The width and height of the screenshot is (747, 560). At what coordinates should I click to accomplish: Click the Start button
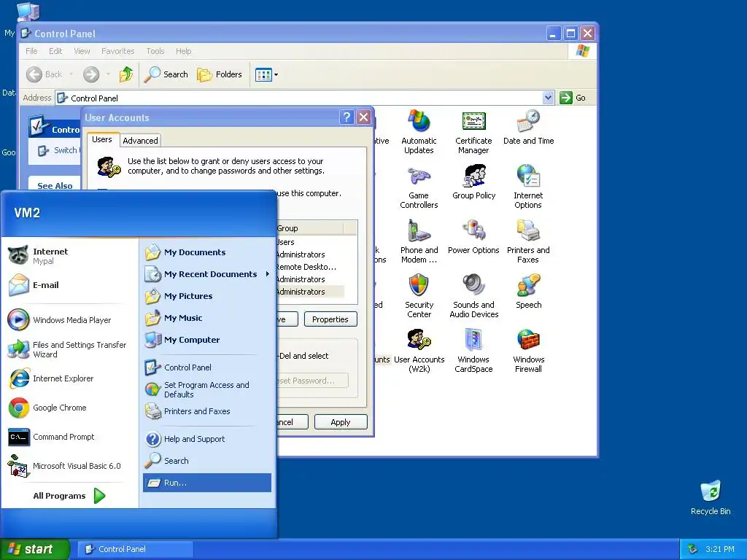click(34, 549)
